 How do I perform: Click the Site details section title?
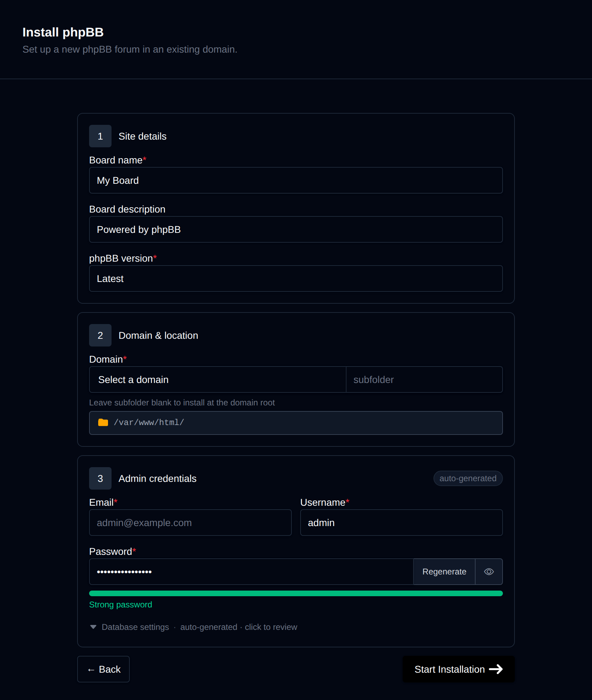(x=142, y=136)
